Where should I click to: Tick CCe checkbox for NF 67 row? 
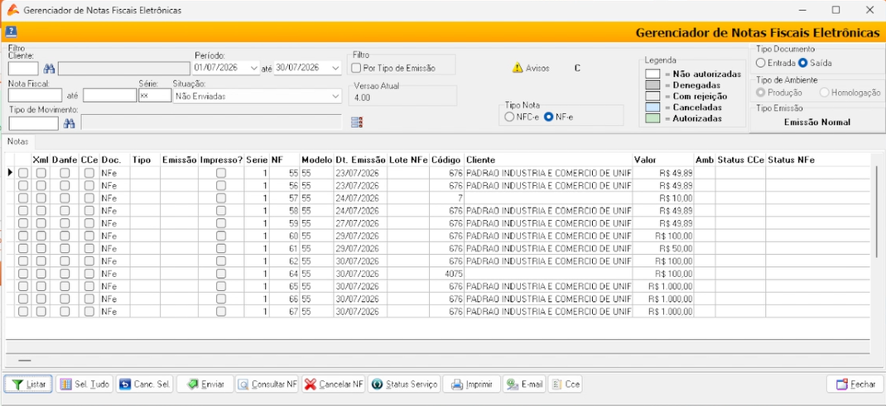click(89, 312)
